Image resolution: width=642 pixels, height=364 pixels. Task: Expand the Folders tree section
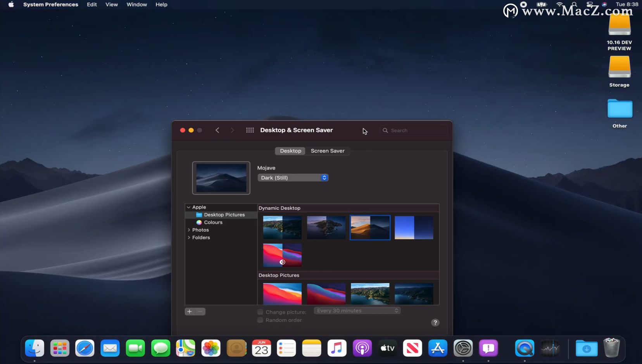click(189, 238)
